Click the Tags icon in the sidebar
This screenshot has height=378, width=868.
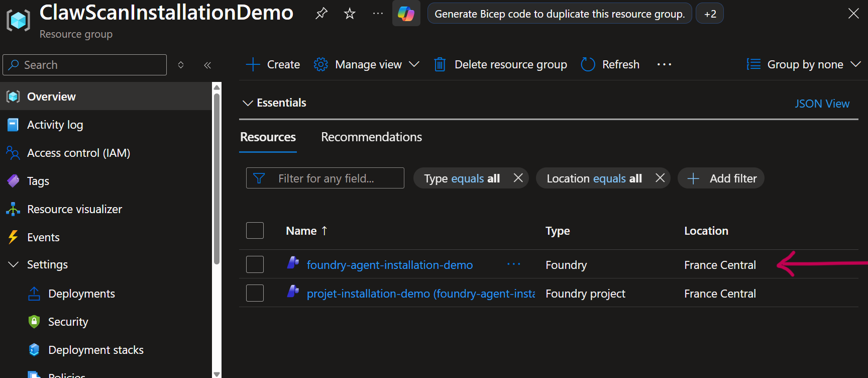click(13, 181)
